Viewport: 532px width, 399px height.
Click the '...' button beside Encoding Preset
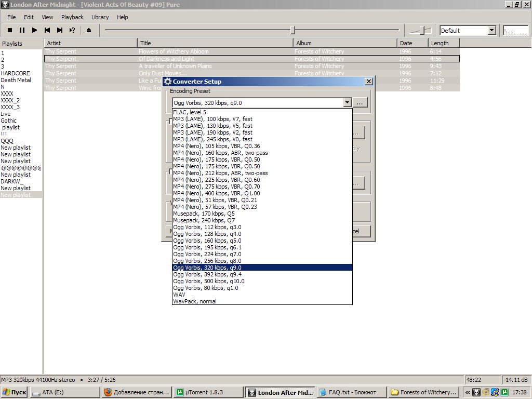click(360, 102)
